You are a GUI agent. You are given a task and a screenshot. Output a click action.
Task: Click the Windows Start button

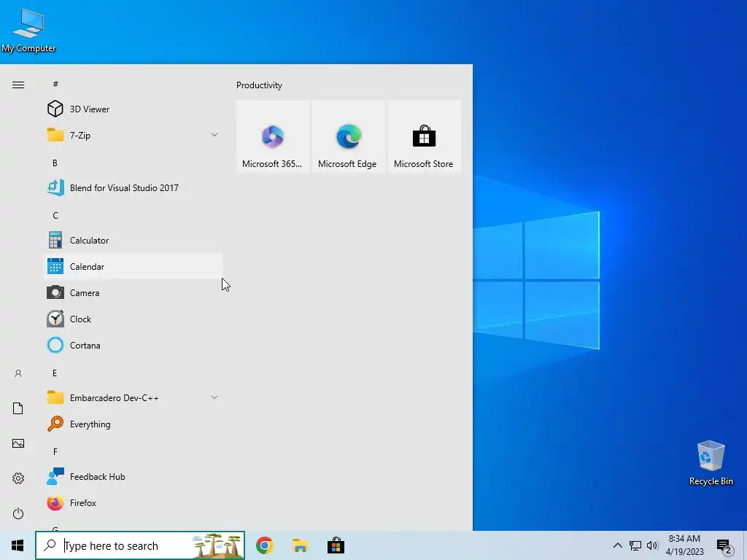pos(18,545)
